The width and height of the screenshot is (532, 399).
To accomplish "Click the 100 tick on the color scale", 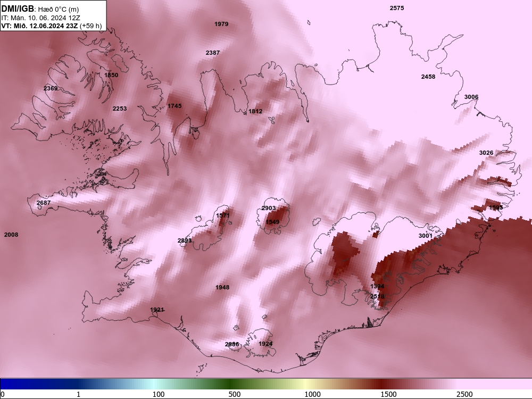I will point(159,394).
